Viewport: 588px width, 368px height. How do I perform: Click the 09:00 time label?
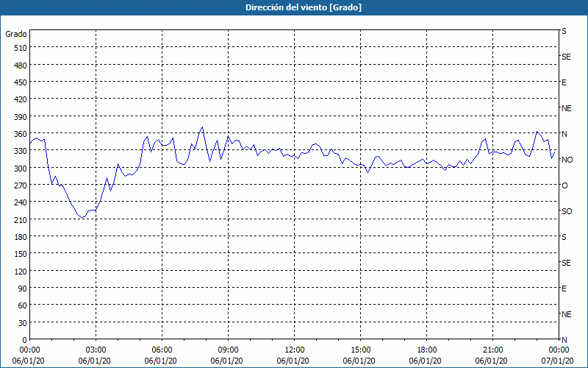[229, 350]
